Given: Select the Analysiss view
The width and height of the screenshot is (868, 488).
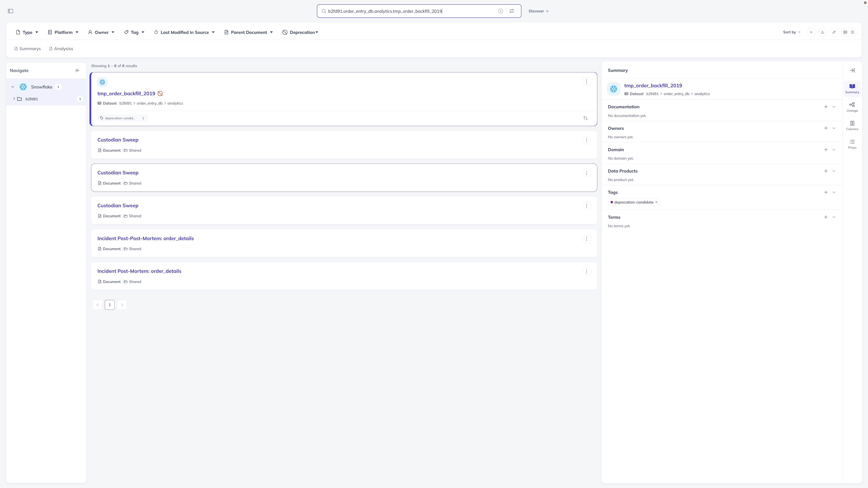Looking at the screenshot, I should (61, 49).
